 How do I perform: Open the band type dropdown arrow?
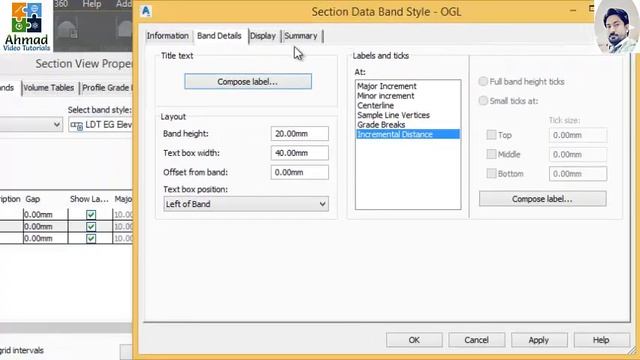coord(57,124)
